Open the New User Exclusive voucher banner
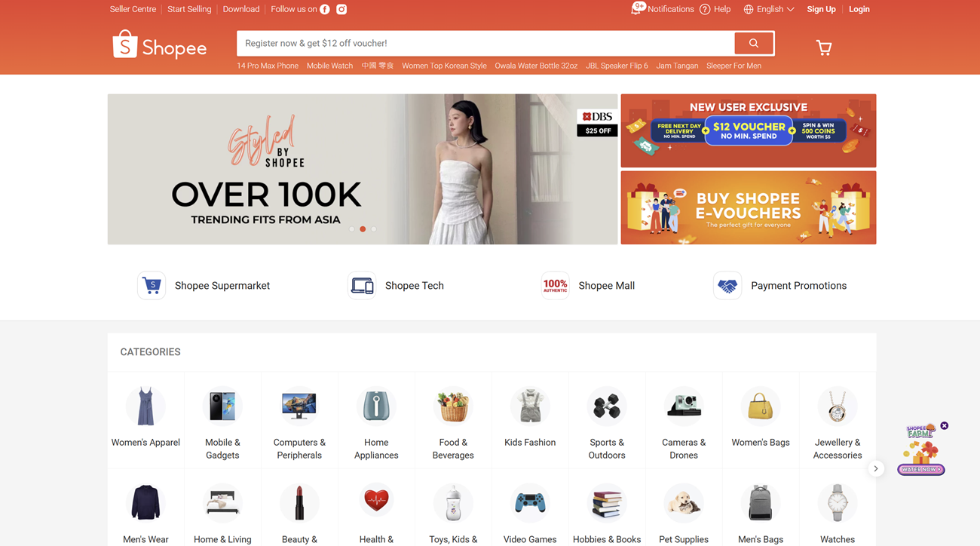The width and height of the screenshot is (980, 546). click(749, 130)
